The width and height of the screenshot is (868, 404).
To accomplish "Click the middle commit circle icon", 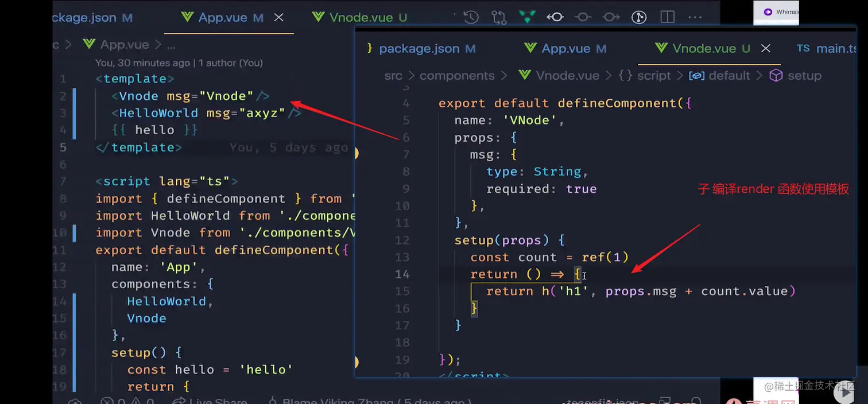I will coord(583,17).
